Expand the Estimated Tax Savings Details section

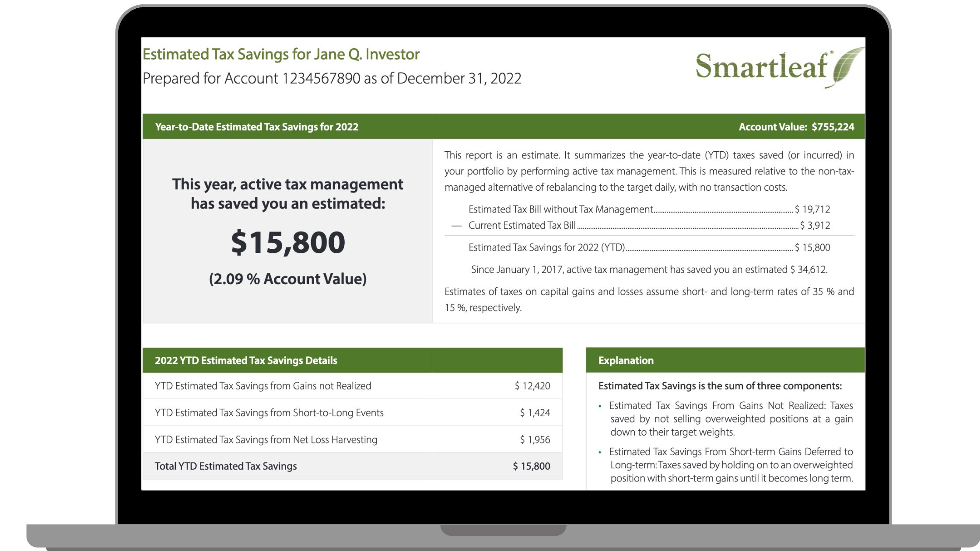[x=353, y=360]
